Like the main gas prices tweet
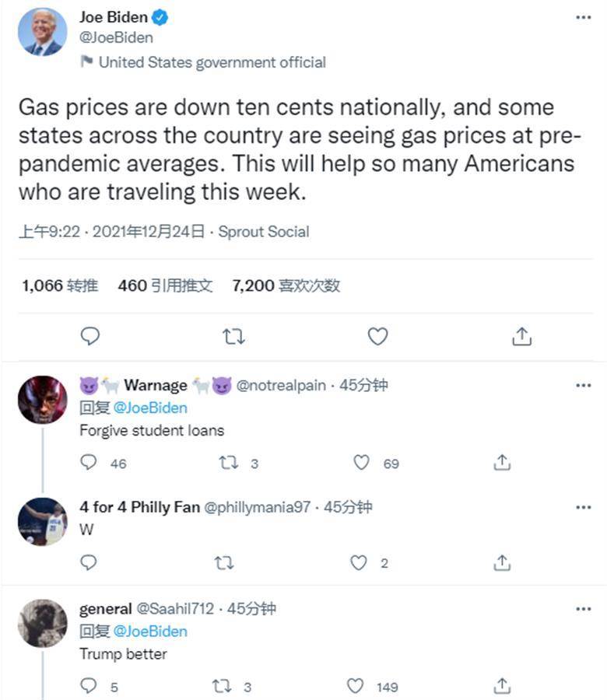Viewport: 607px width, 700px height. point(377,336)
